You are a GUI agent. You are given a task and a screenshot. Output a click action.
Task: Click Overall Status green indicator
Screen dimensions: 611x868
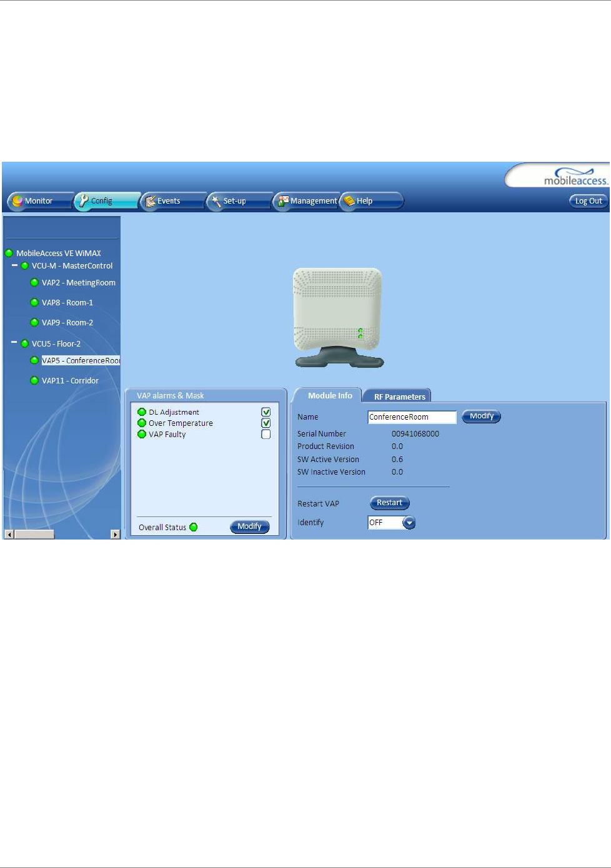[194, 528]
